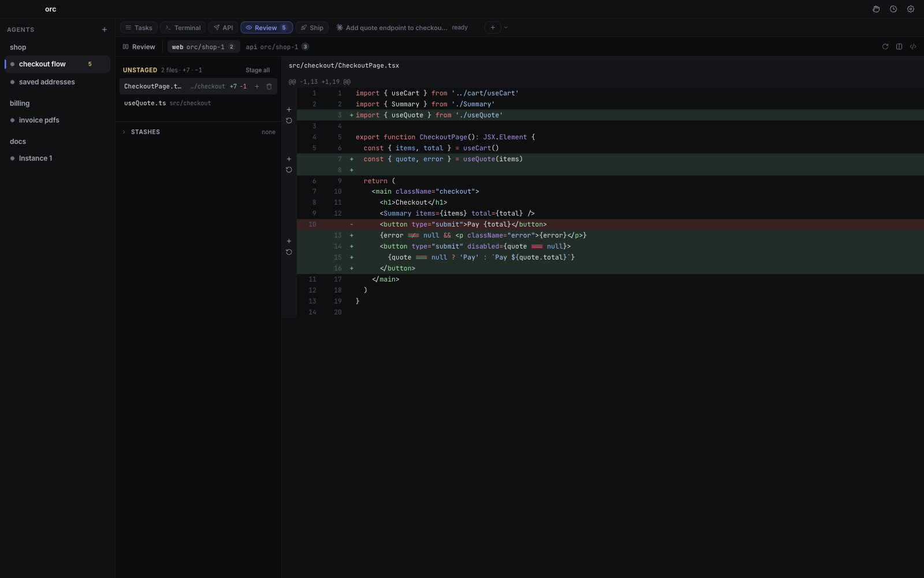Revert the hunk adding the useQuote import
This screenshot has width=924, height=578.
point(289,121)
